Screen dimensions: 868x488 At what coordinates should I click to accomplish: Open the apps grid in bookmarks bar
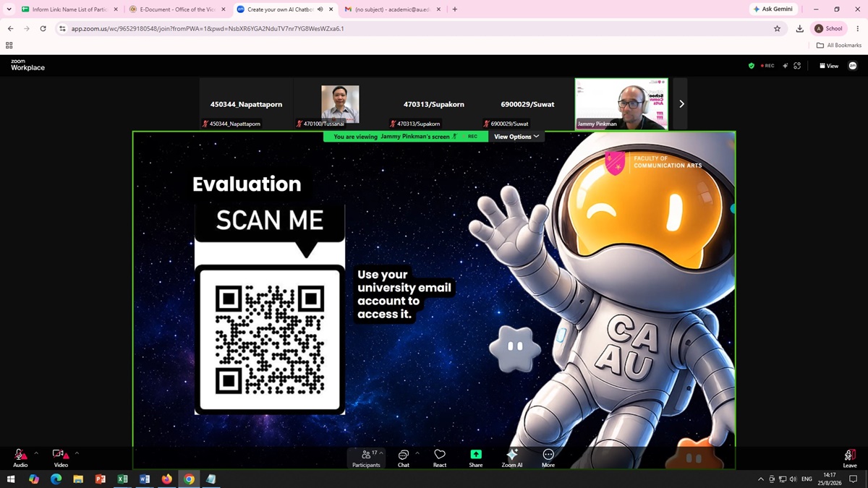[x=9, y=45]
